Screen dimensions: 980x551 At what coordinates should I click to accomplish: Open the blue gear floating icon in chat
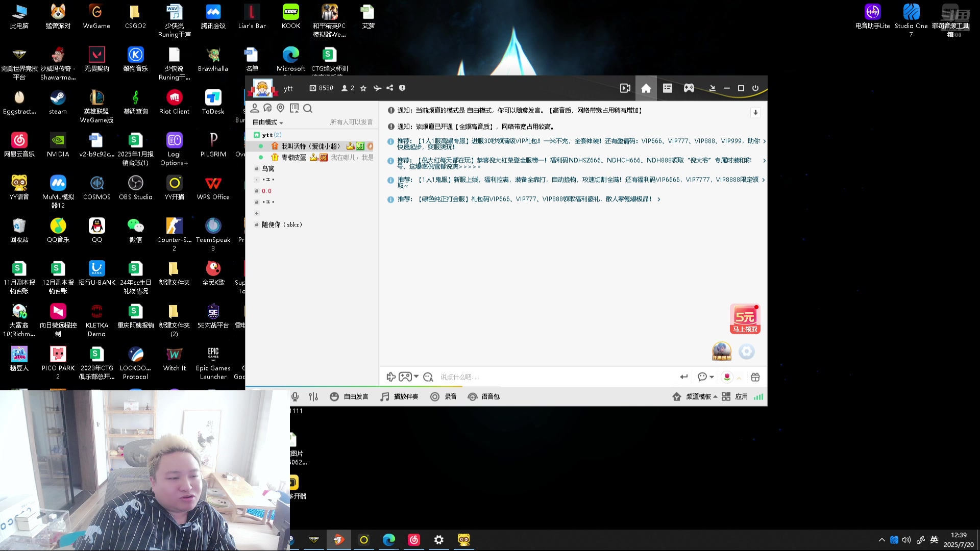coord(746,352)
